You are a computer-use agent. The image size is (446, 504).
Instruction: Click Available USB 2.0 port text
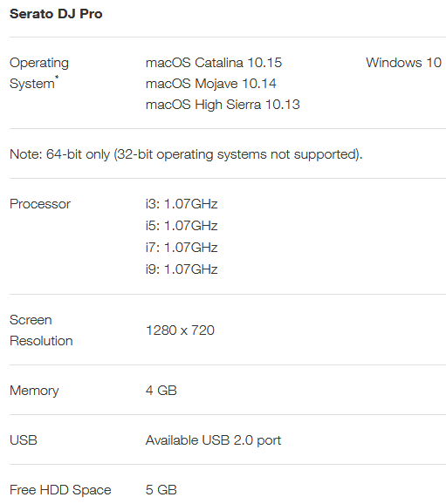tap(213, 440)
